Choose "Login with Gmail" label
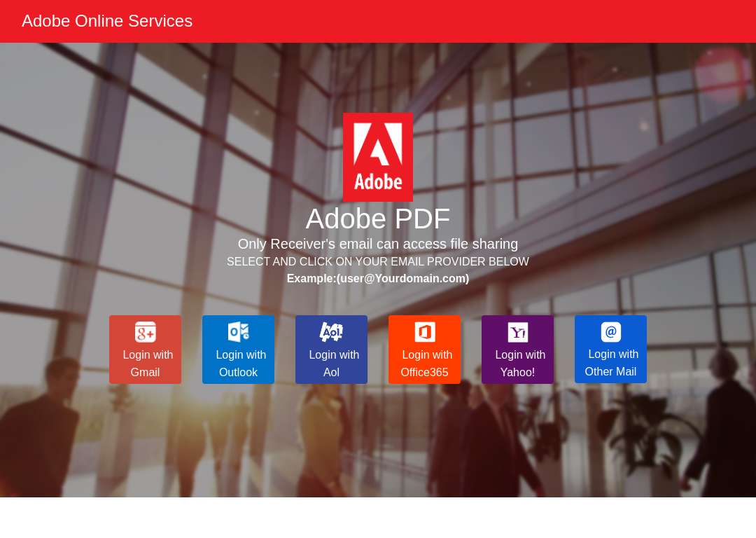This screenshot has width=756, height=538. point(148,364)
